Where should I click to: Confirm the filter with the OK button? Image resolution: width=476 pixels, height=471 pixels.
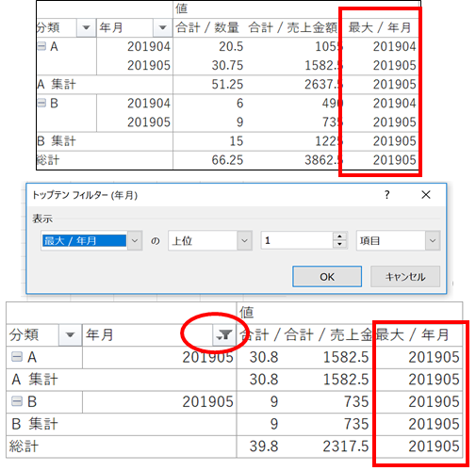click(x=327, y=277)
